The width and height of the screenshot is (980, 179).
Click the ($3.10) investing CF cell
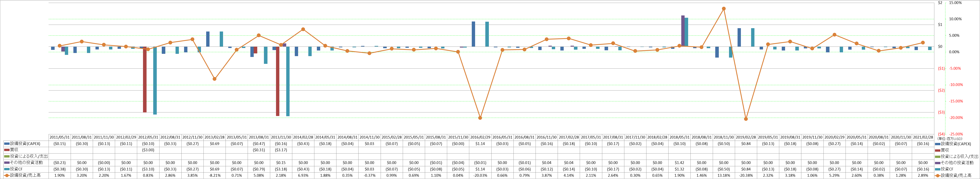coord(148,169)
